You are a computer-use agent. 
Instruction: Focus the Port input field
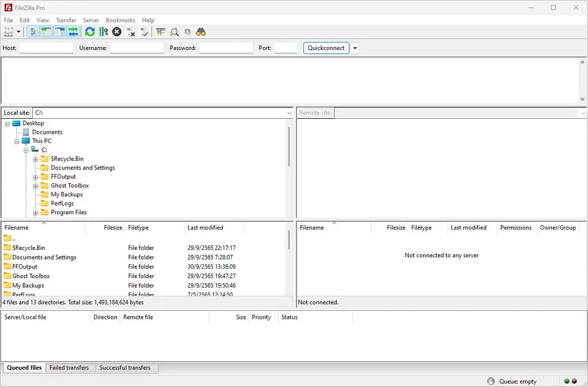[x=286, y=48]
